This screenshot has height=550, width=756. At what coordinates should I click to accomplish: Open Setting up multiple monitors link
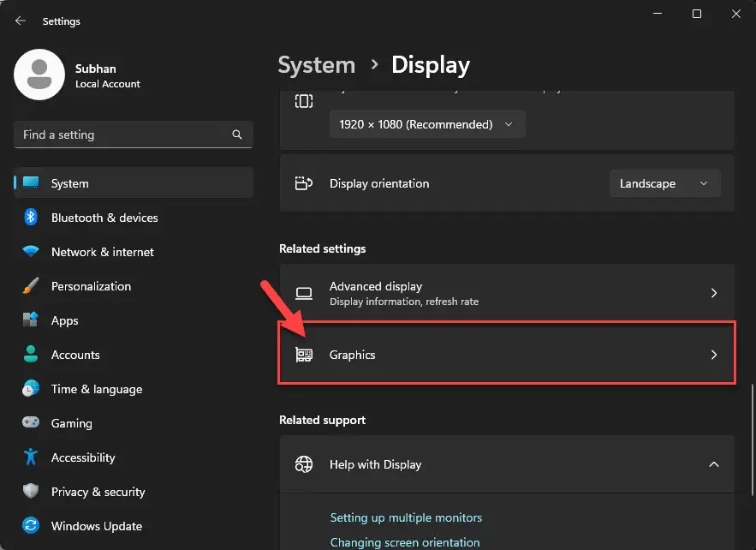click(406, 517)
